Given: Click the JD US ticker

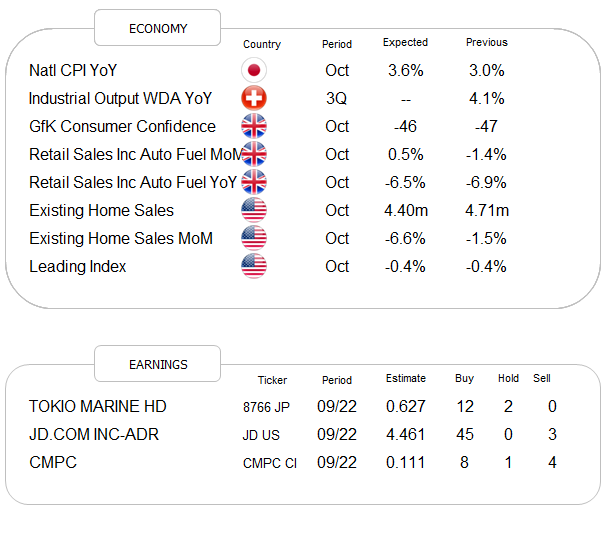Looking at the screenshot, I should 261,436.
